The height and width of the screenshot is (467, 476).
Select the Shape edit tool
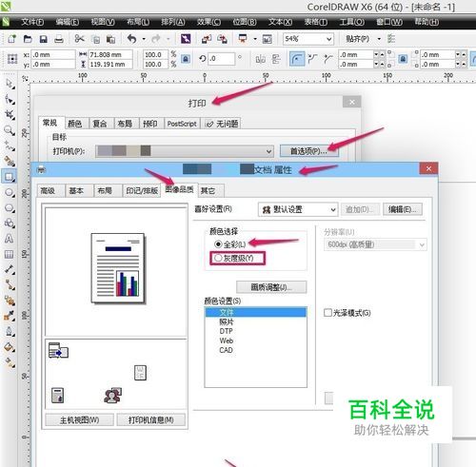[x=10, y=100]
